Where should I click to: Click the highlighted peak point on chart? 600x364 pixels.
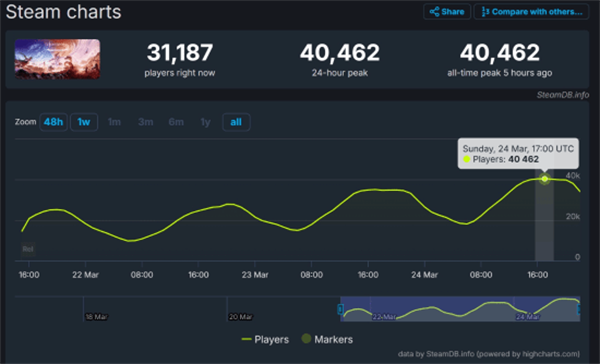544,179
